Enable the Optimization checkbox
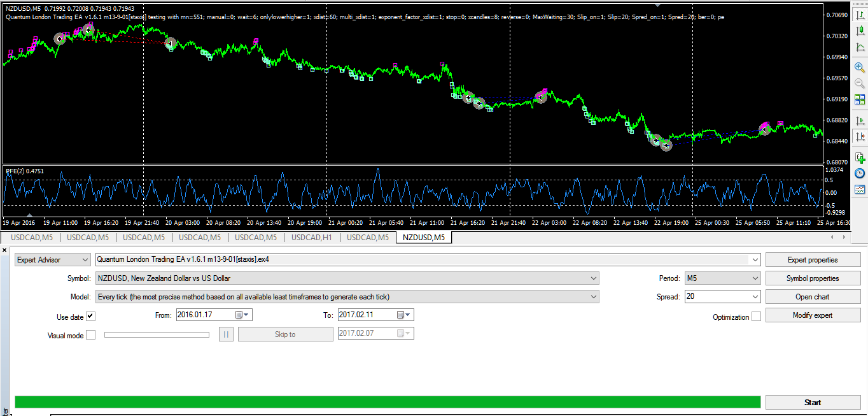 pos(756,317)
